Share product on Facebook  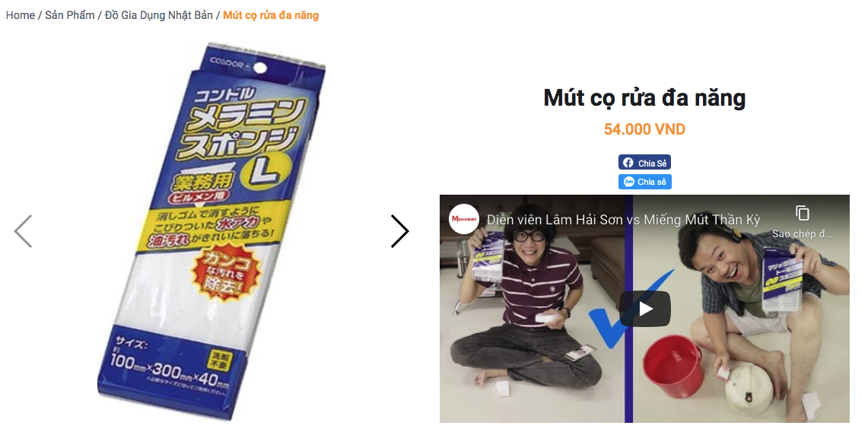pos(644,163)
